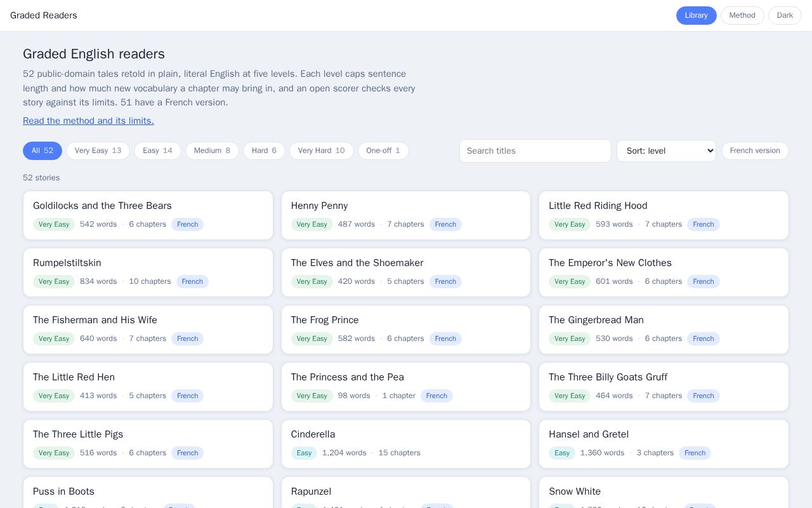Screen dimensions: 812x508
Task: Go to Graded Readers home title
Action: coord(44,15)
